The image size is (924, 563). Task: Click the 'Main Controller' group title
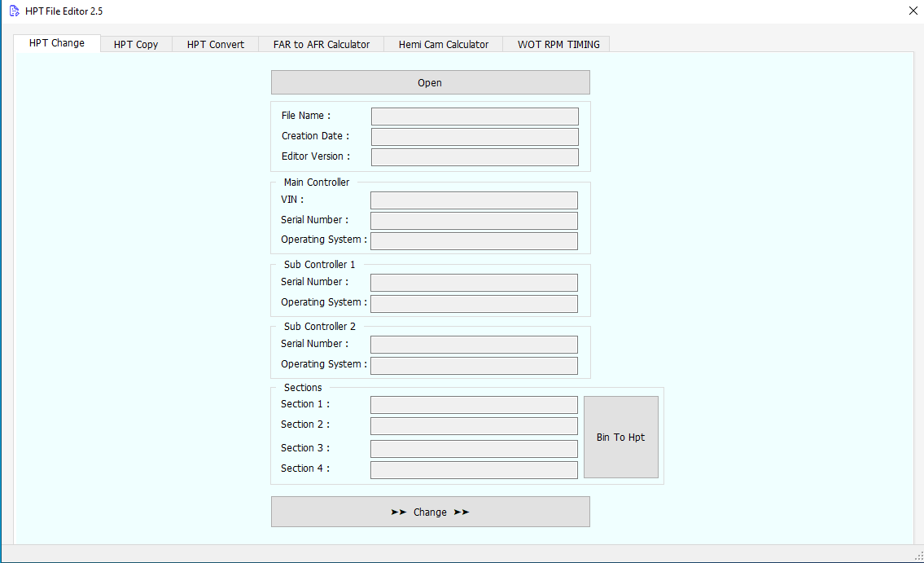(x=317, y=183)
